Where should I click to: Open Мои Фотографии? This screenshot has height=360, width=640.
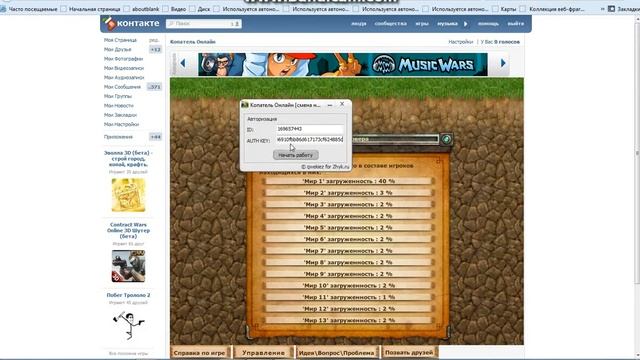pos(123,59)
